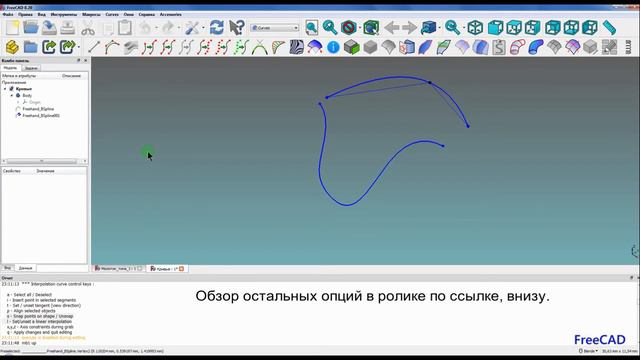Select the Body item in the tree
The height and width of the screenshot is (360, 640).
click(x=27, y=95)
